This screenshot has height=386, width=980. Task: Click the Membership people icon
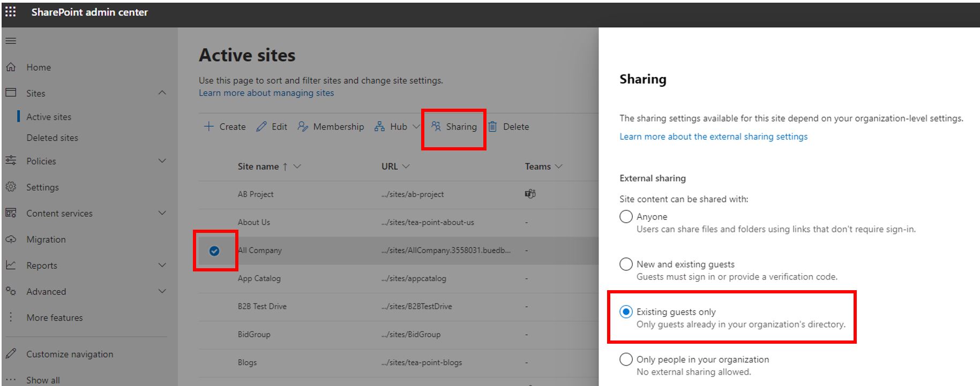[x=303, y=126]
